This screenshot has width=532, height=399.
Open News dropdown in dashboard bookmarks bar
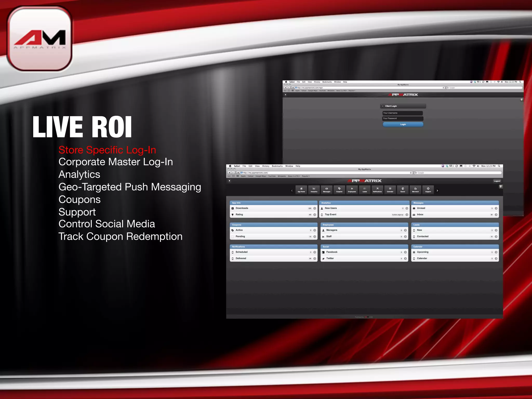tap(294, 176)
